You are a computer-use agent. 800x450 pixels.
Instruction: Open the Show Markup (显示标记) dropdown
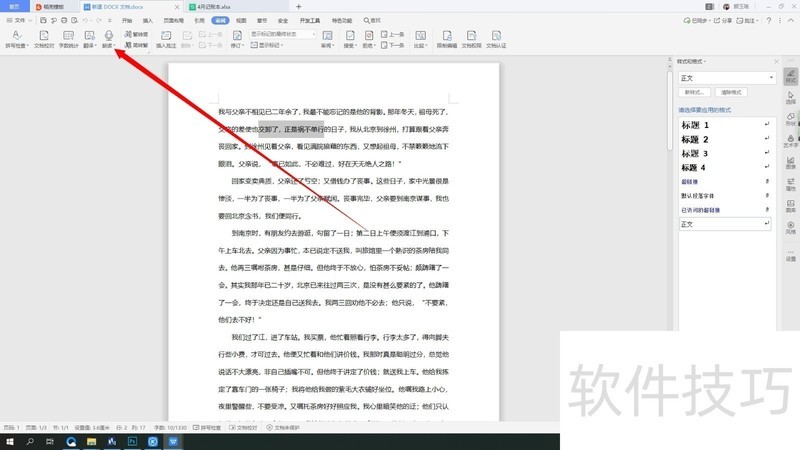click(267, 45)
